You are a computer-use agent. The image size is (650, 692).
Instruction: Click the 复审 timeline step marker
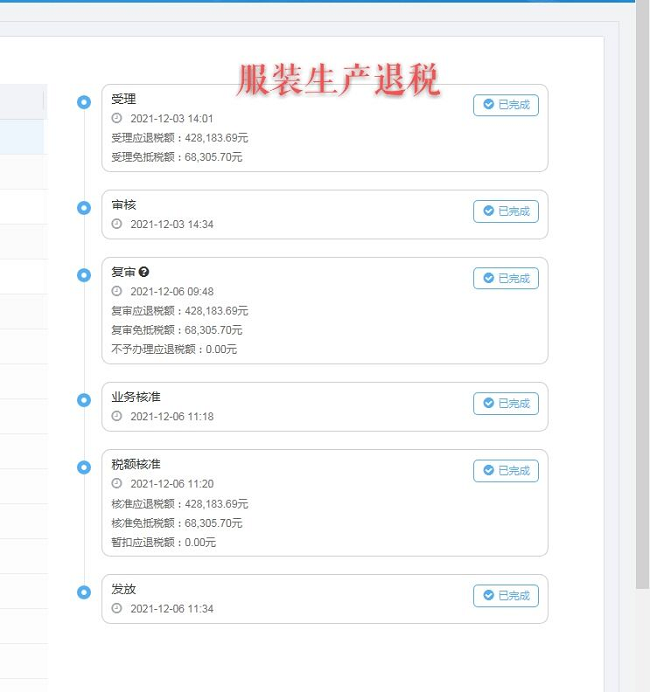(84, 275)
